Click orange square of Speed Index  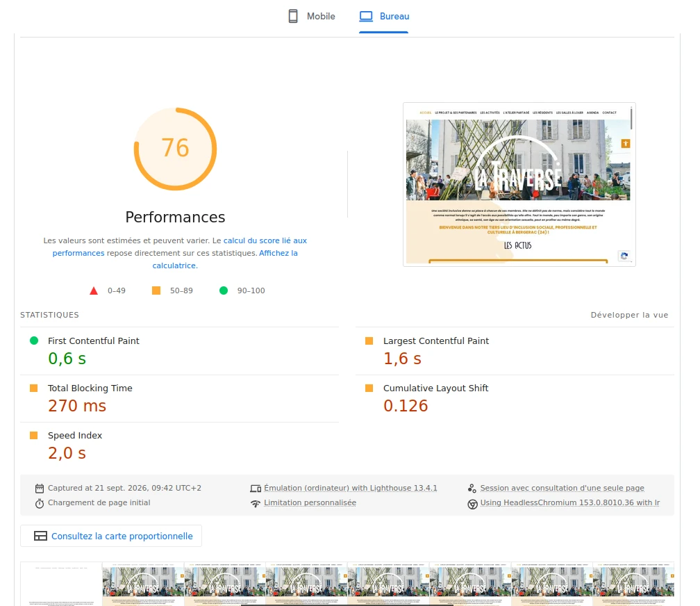33,435
